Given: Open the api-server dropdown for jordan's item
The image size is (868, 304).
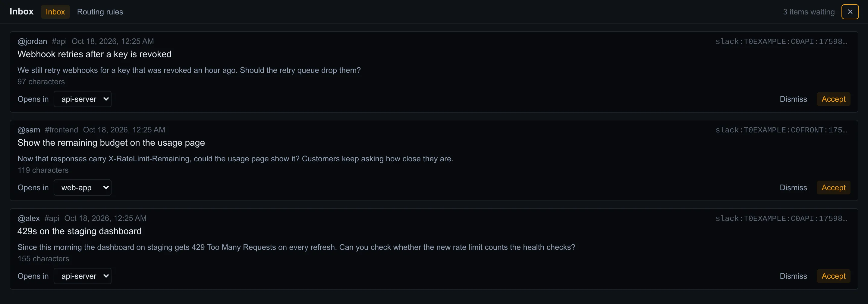Looking at the screenshot, I should pos(83,99).
